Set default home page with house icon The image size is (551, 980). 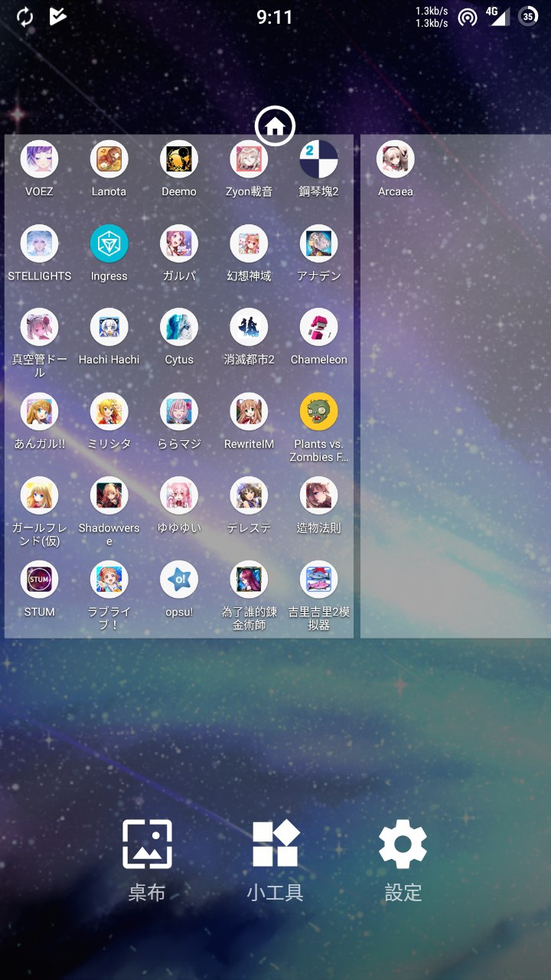[x=275, y=126]
